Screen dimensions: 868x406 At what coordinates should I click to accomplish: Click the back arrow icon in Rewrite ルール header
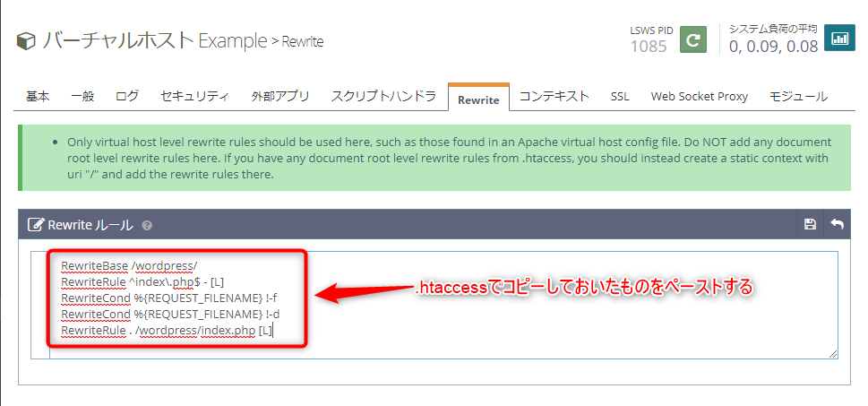coord(837,224)
